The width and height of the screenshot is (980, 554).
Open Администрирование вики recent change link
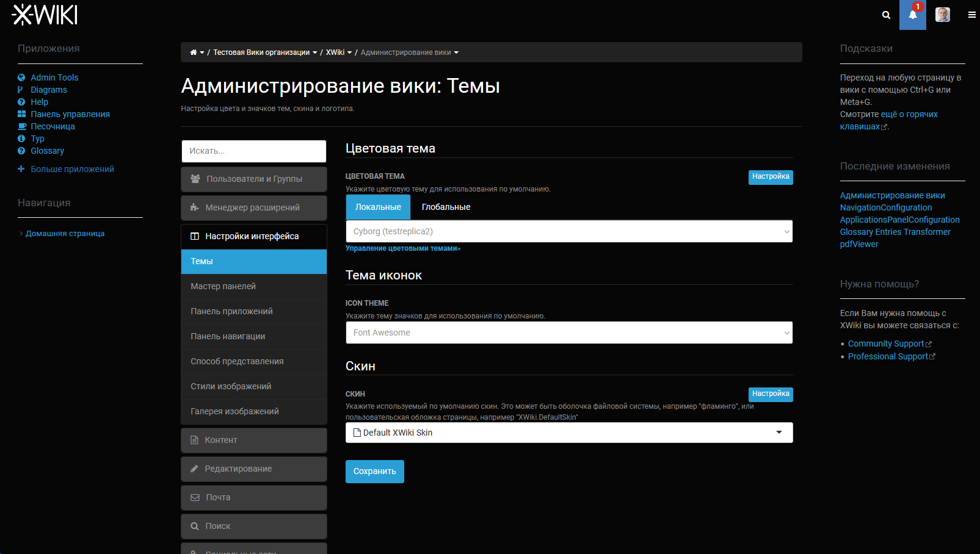pos(893,195)
